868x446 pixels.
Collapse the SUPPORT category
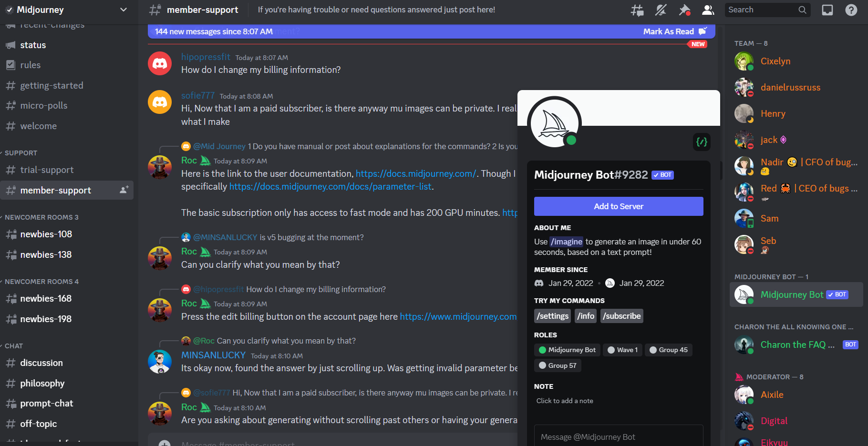21,153
